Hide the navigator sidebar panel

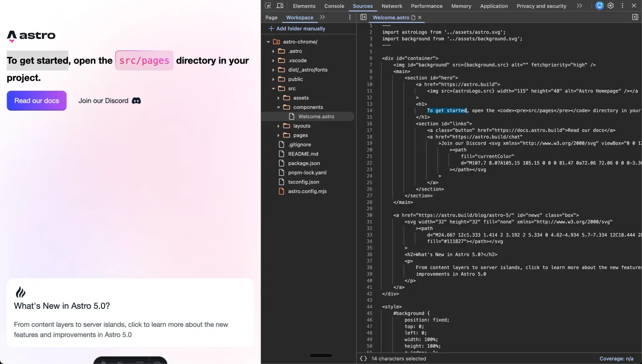pos(364,17)
